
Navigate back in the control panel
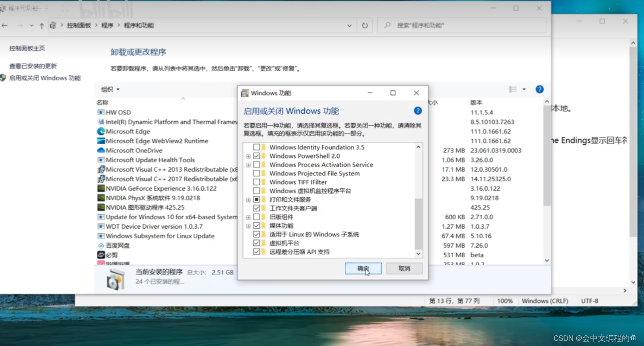click(5, 26)
